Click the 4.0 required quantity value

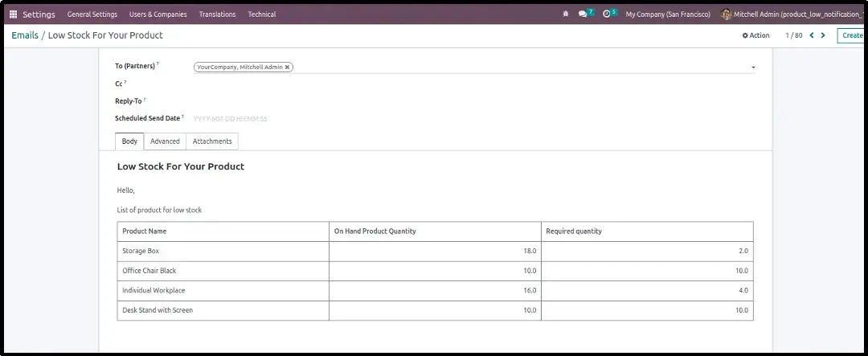pyautogui.click(x=743, y=290)
